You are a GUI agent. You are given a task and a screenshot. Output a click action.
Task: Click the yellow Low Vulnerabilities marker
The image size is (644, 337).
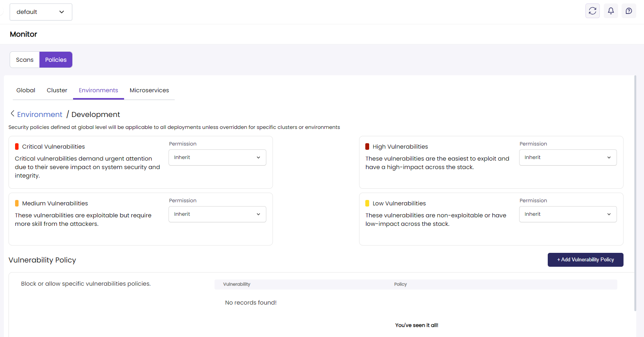367,203
